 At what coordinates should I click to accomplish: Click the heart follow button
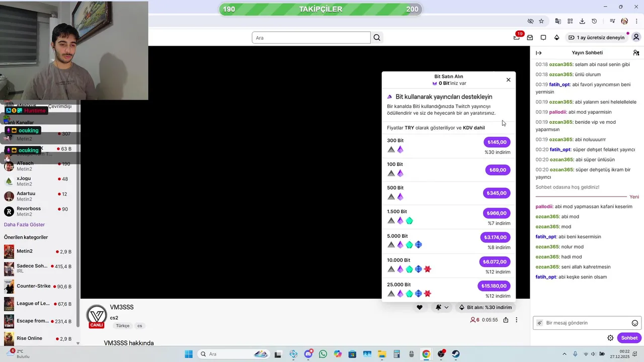[x=420, y=307]
